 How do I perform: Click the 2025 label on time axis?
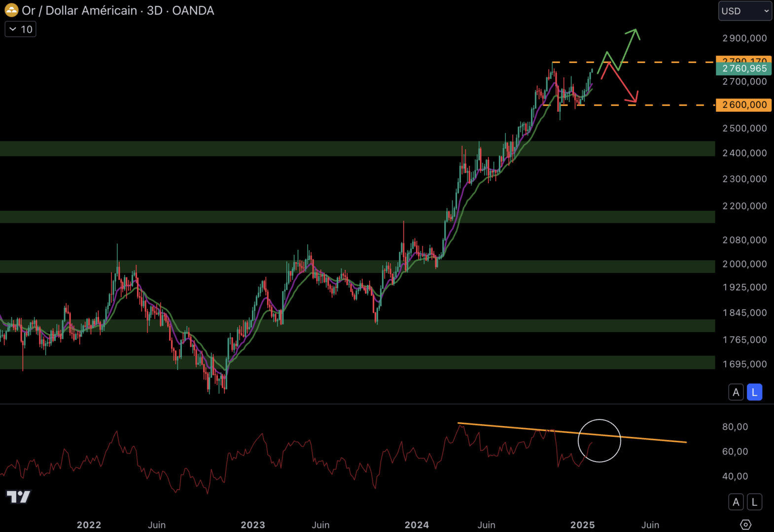[582, 525]
